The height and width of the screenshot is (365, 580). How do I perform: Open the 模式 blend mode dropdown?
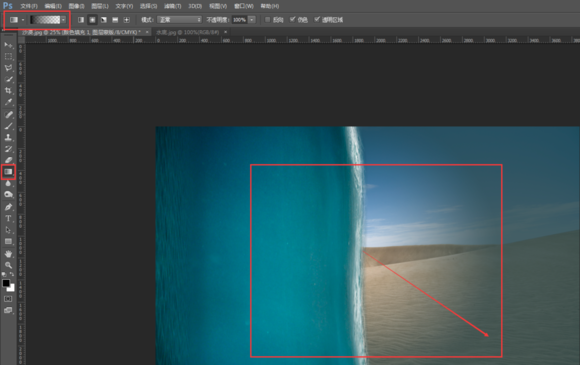click(179, 20)
